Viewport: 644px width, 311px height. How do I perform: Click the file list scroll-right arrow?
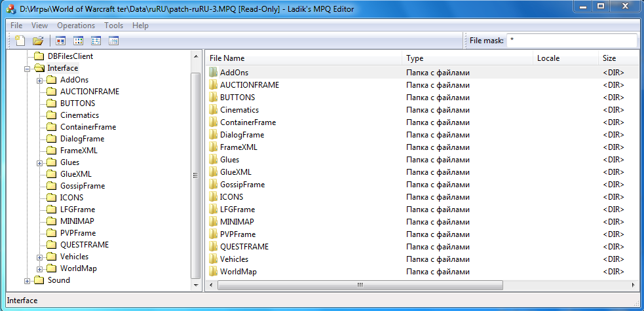(x=633, y=285)
